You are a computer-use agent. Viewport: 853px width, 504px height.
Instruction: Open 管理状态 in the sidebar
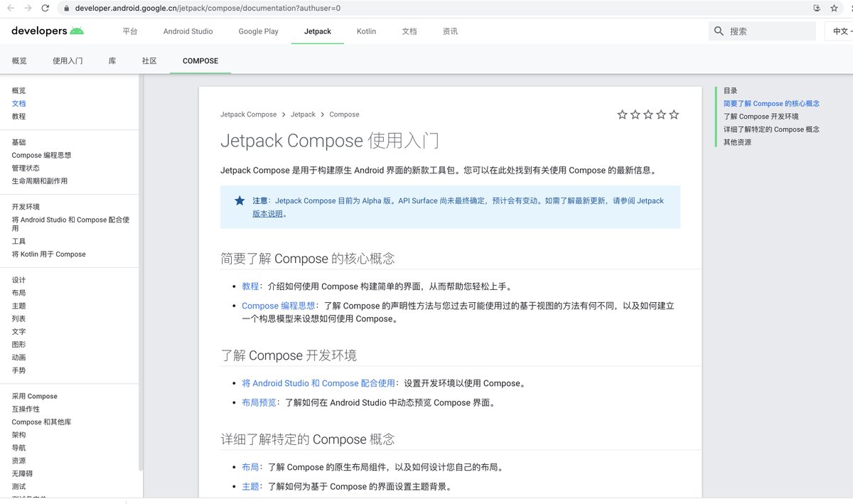(x=26, y=168)
